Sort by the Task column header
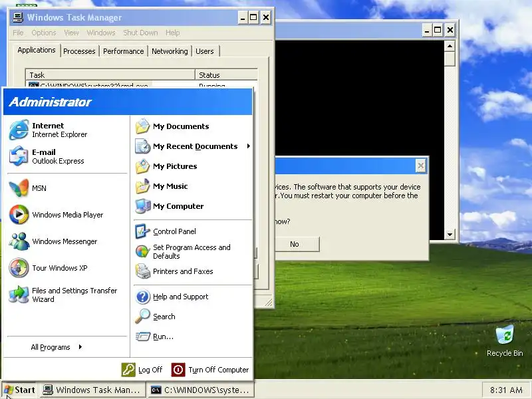The width and height of the screenshot is (532, 399). [110, 75]
